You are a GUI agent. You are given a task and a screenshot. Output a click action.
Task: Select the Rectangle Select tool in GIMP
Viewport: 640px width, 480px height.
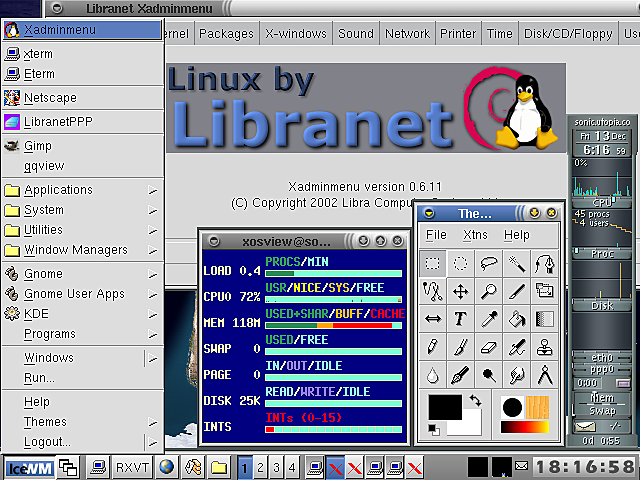433,264
